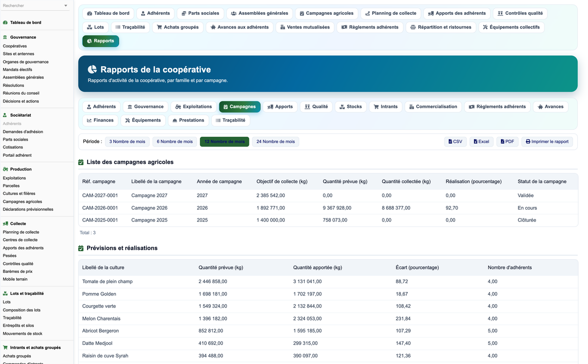588x364 pixels.
Task: Click the Rapports pie chart icon
Action: [x=89, y=41]
